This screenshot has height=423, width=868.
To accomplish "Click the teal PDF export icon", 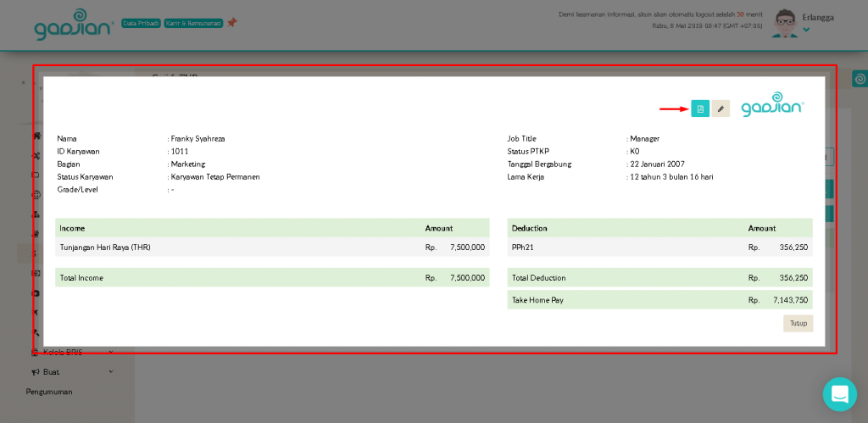I will 700,109.
